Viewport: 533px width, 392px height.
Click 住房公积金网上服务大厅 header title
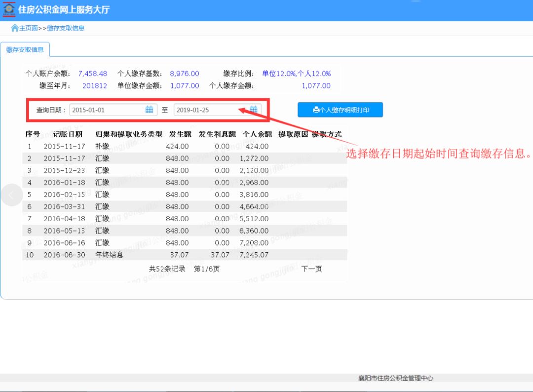point(64,9)
